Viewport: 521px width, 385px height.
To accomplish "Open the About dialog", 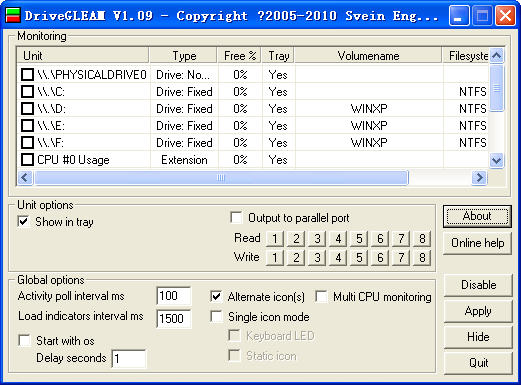I will coord(477,216).
